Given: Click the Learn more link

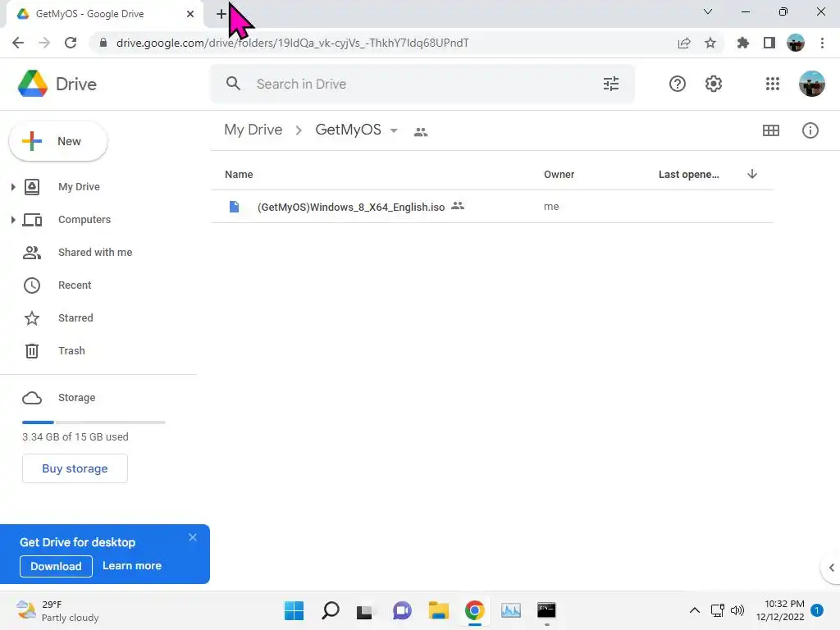Looking at the screenshot, I should click(132, 566).
